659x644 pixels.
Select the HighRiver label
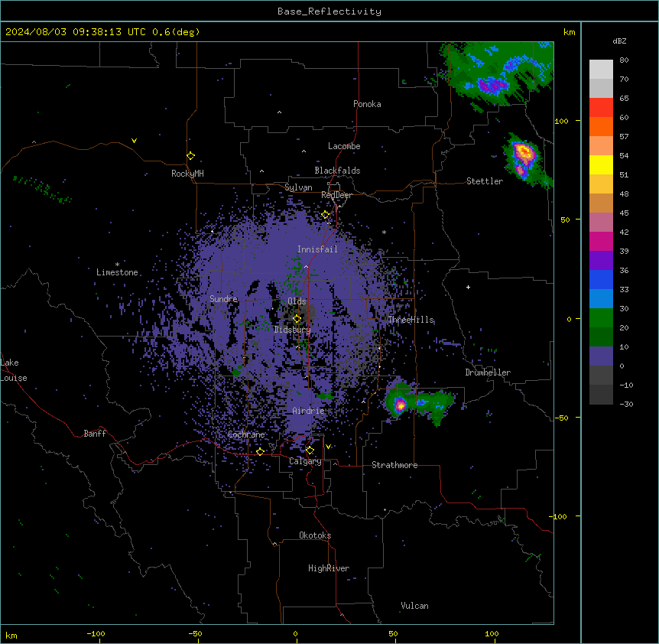(329, 568)
